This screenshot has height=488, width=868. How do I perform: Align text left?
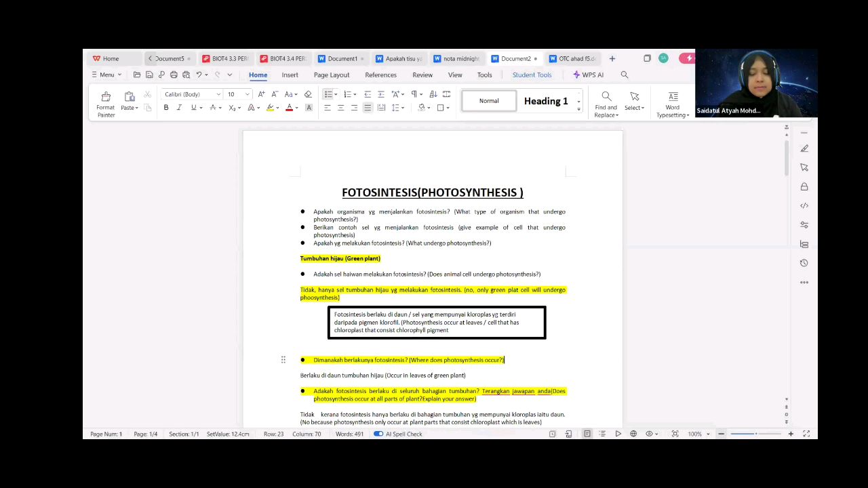(328, 108)
